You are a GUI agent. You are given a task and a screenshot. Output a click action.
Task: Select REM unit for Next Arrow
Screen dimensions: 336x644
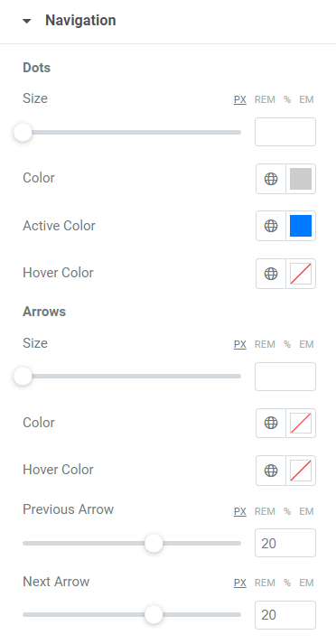(x=265, y=583)
